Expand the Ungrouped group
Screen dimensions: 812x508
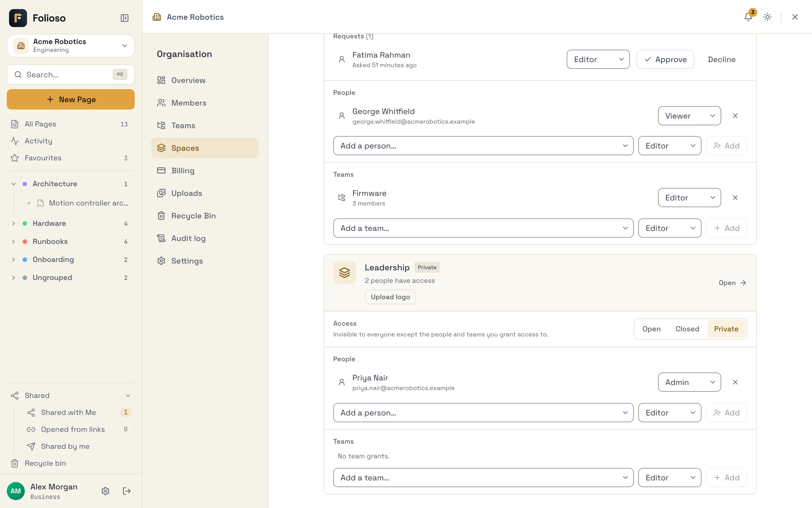coord(14,277)
